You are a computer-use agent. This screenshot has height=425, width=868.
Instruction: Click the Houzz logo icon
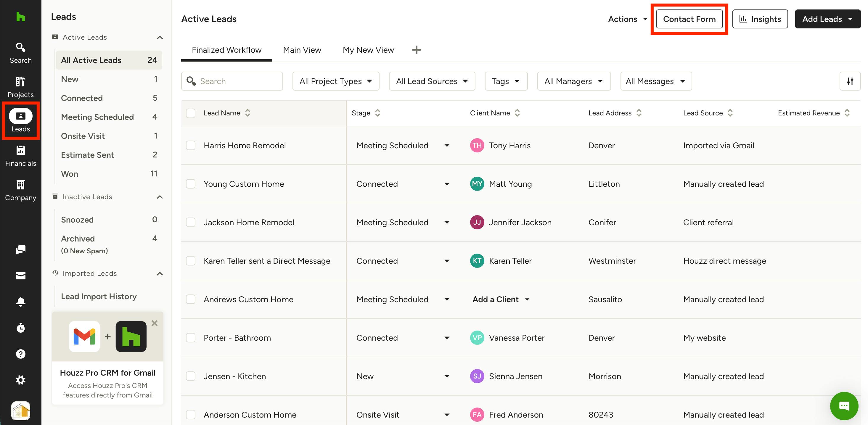click(20, 17)
